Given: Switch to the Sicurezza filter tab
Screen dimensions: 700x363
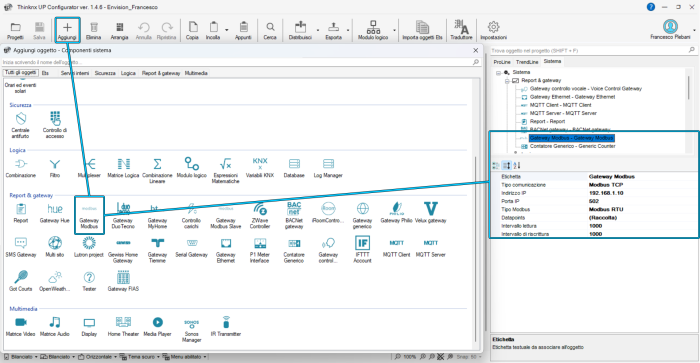Looking at the screenshot, I should pos(105,73).
